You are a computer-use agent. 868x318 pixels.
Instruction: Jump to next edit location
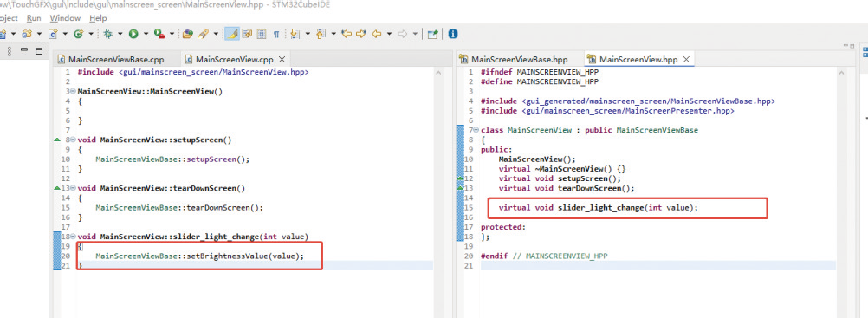tap(361, 34)
